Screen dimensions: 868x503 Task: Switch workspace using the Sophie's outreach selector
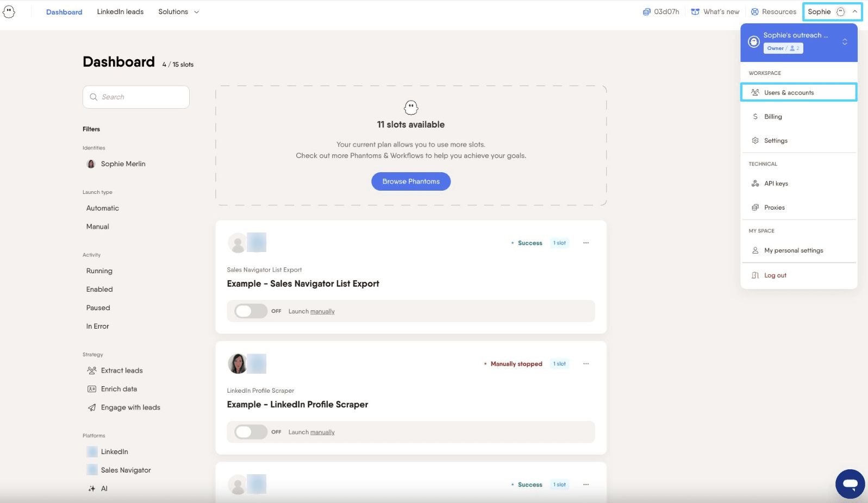(799, 42)
